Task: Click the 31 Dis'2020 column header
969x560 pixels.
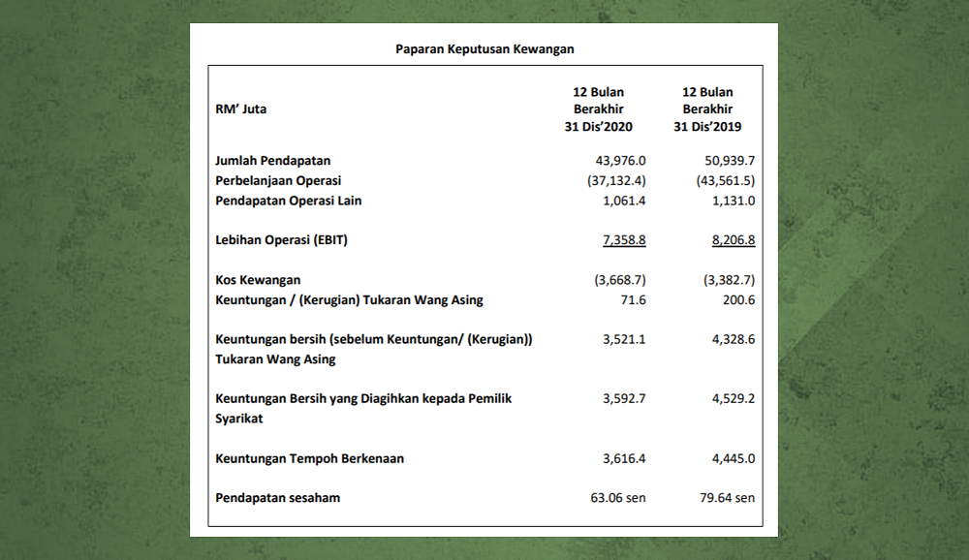Action: pyautogui.click(x=598, y=109)
